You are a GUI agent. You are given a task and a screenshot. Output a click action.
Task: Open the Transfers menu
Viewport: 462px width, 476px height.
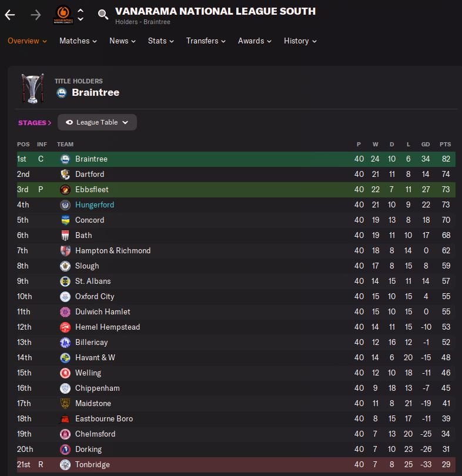click(x=206, y=41)
